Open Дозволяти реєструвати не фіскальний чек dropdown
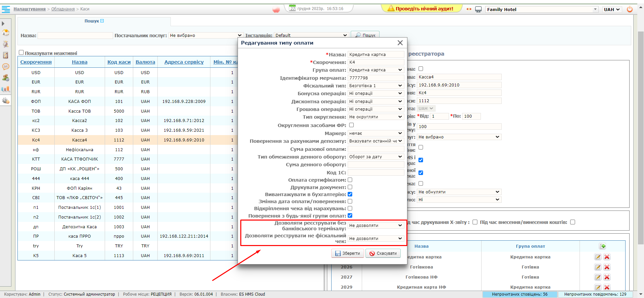This screenshot has height=298, width=644. click(x=376, y=239)
